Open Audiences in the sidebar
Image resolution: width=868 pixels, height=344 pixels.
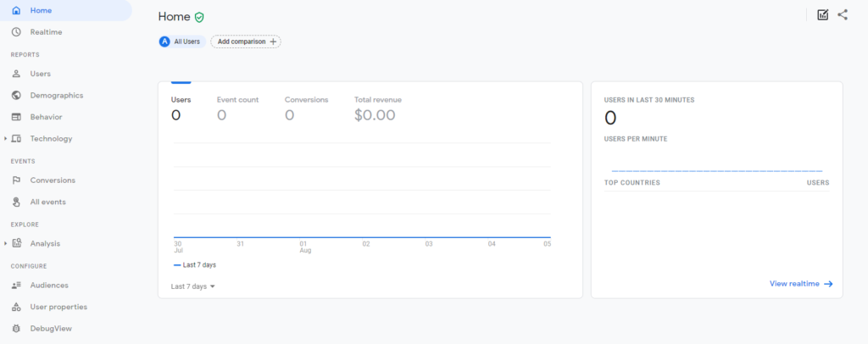coord(48,286)
